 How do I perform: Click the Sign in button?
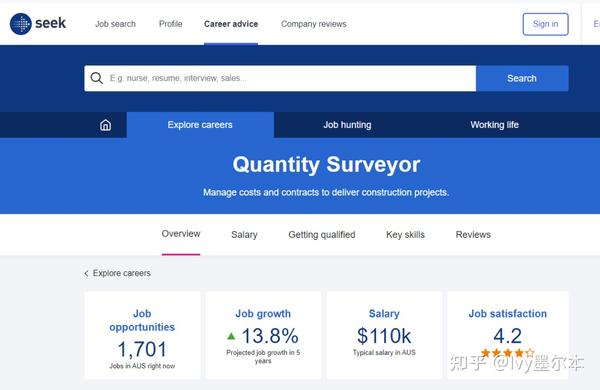pos(545,24)
